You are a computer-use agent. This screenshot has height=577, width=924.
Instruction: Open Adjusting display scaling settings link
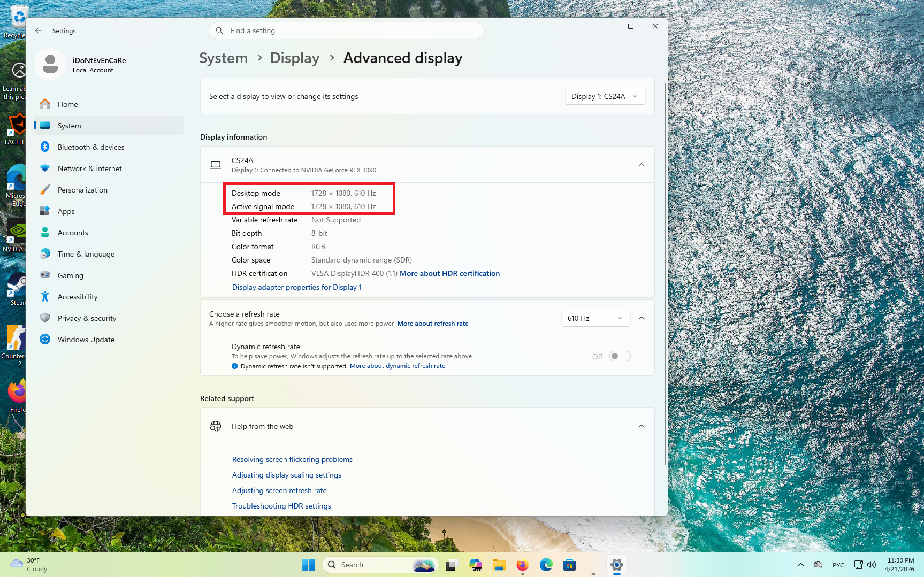[x=287, y=475]
